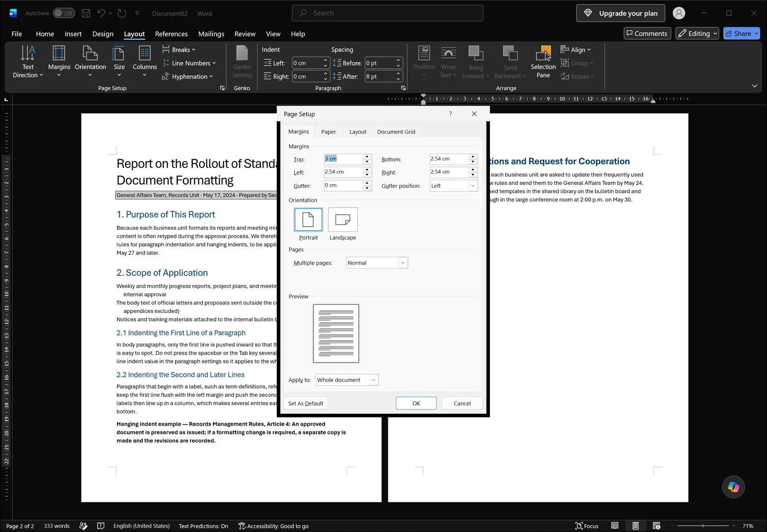Click the Top margin input field
Screen dimensions: 767x532
343,159
